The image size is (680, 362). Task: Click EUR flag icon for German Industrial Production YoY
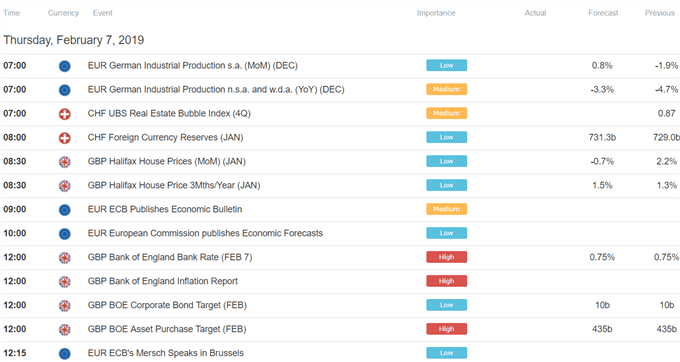click(65, 90)
